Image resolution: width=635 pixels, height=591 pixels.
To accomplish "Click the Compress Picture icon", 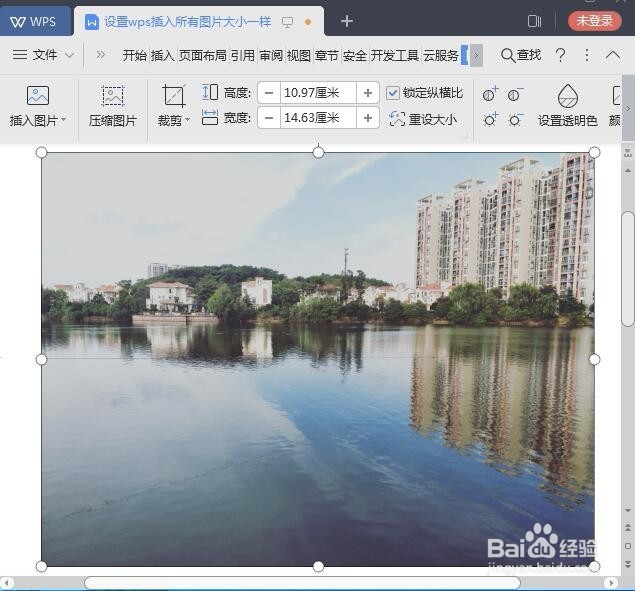I will click(113, 96).
